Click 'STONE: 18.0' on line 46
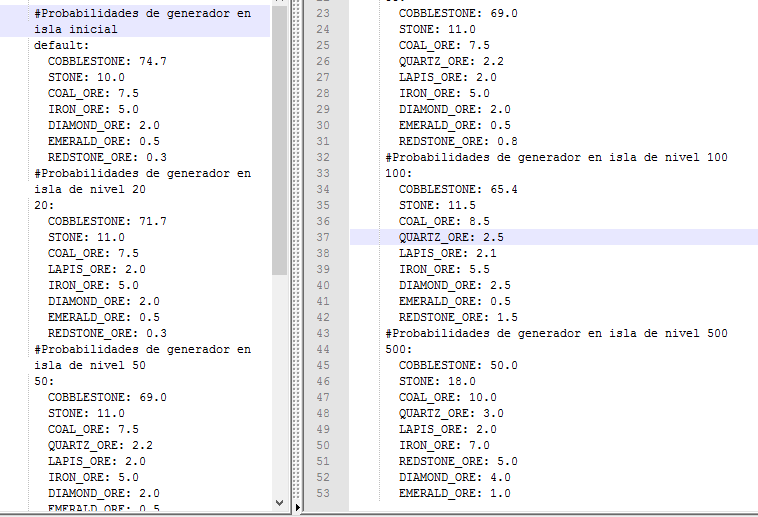This screenshot has width=758, height=517. point(437,381)
